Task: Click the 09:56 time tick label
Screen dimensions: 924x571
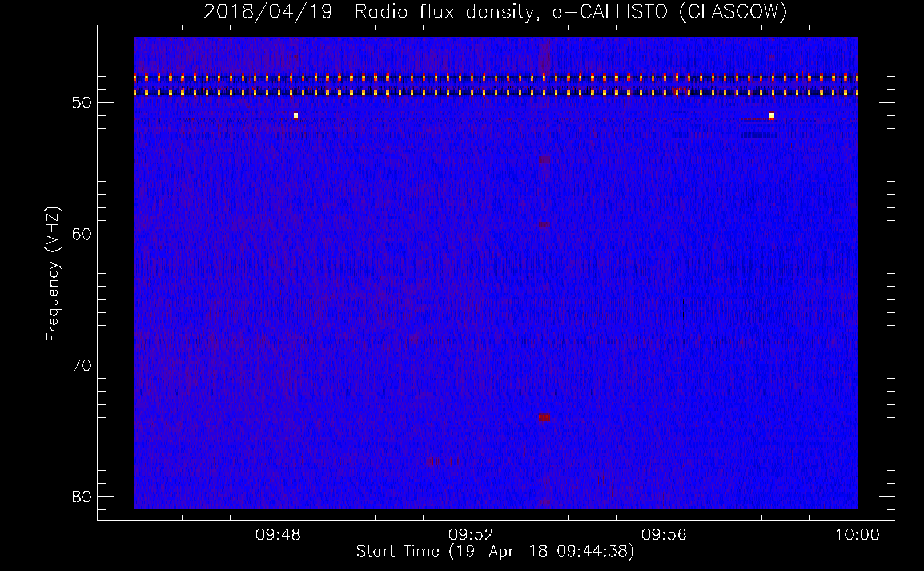Action: click(664, 535)
